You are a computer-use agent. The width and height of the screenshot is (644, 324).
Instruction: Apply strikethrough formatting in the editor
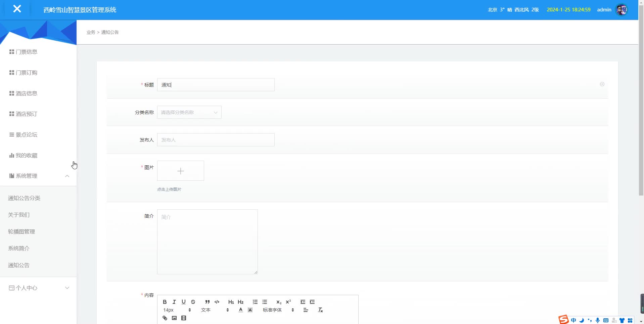coord(193,302)
